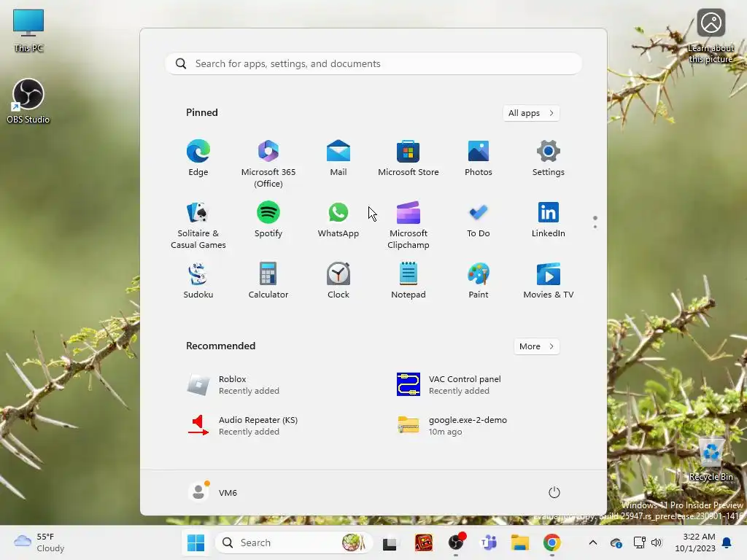
Task: Click the Windows Start button on taskbar
Action: click(x=196, y=542)
